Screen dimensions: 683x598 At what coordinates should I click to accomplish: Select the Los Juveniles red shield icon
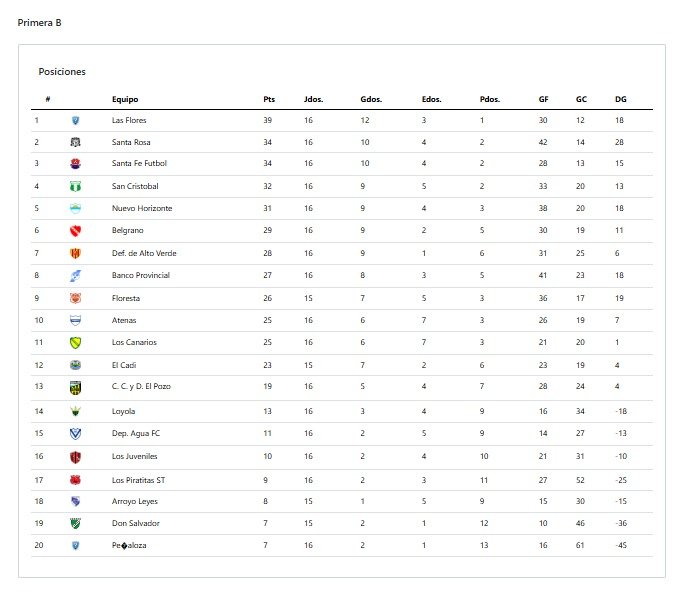(x=75, y=457)
